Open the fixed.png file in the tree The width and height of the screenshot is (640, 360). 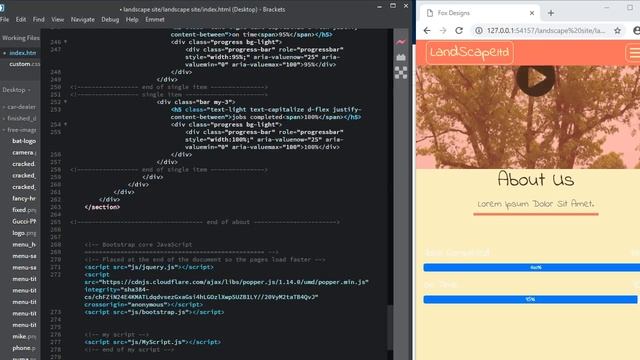[x=24, y=210]
